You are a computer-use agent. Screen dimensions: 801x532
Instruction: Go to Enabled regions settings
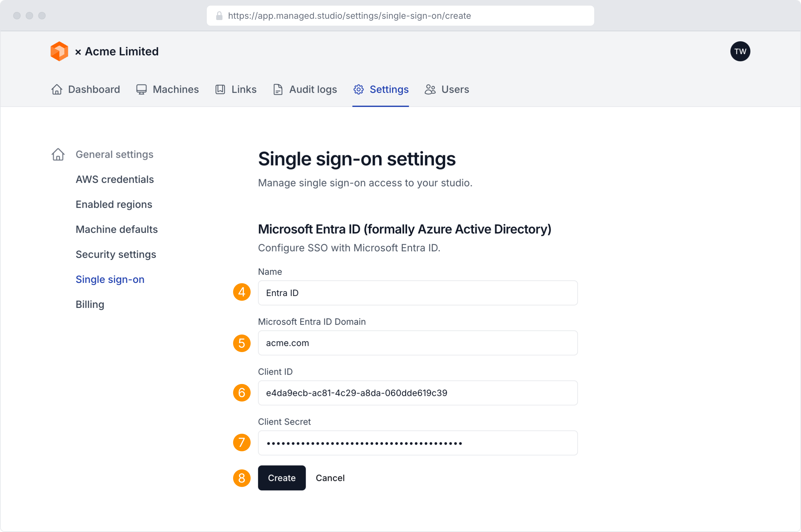[x=114, y=204]
